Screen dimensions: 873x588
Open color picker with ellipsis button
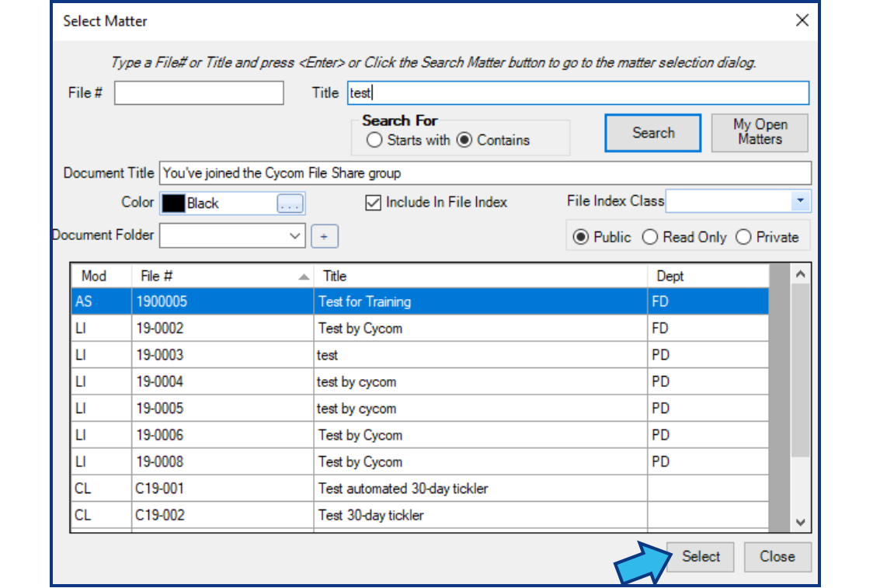290,204
